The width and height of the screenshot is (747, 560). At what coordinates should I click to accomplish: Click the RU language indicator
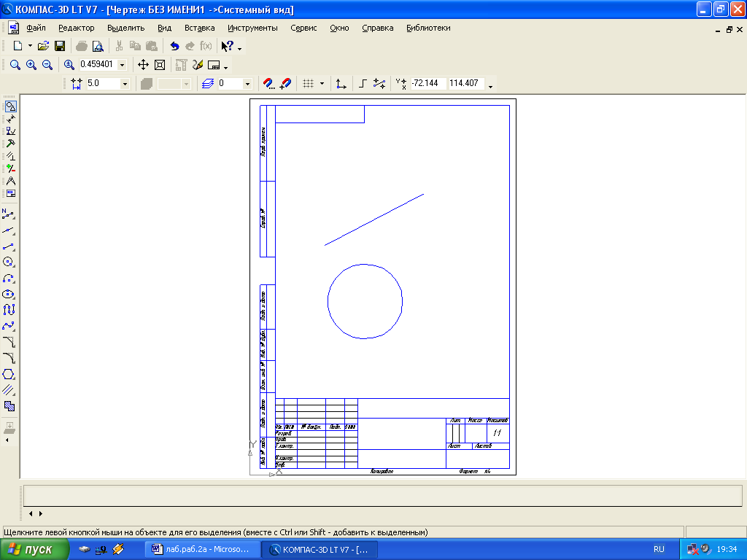(x=659, y=550)
